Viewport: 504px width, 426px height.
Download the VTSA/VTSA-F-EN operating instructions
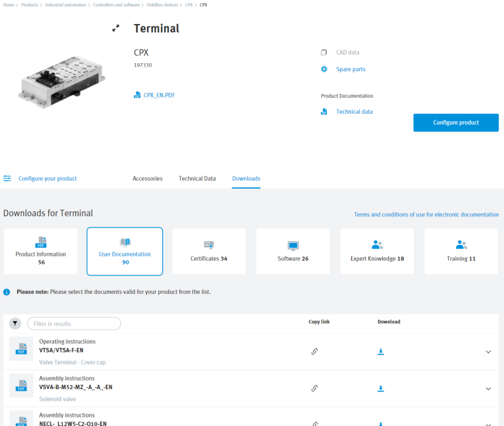380,352
